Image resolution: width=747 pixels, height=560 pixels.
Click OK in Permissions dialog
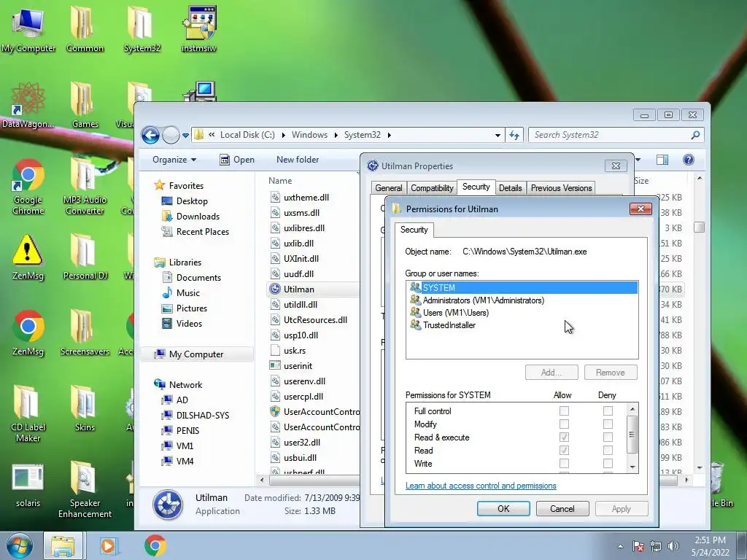point(503,508)
